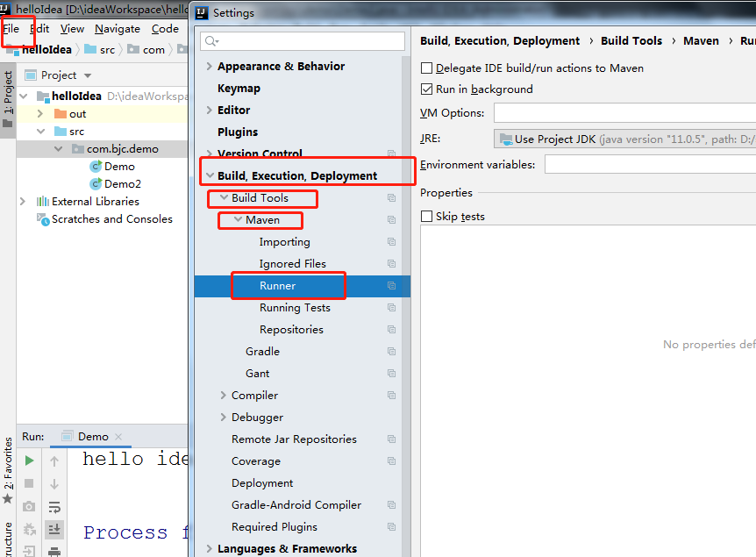Click the Environment variables field
The width and height of the screenshot is (756, 557).
tap(651, 164)
